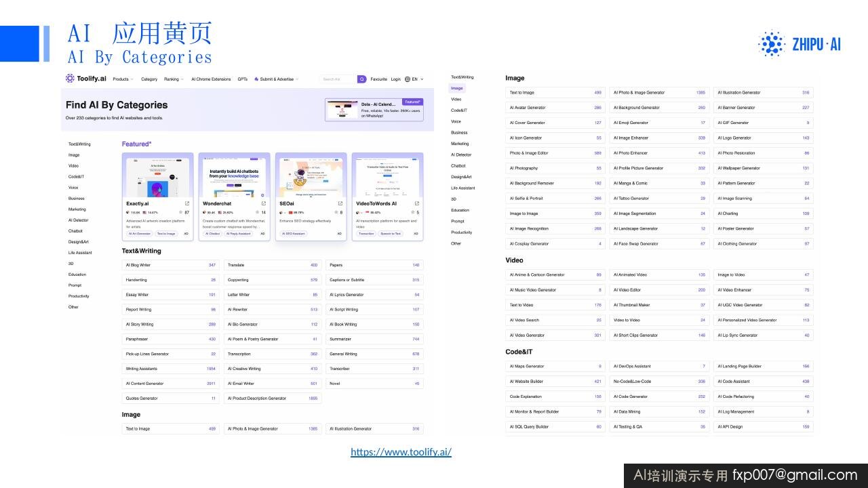This screenshot has height=488, width=868.
Task: Open the AI Email Writer category
Action: point(273,384)
